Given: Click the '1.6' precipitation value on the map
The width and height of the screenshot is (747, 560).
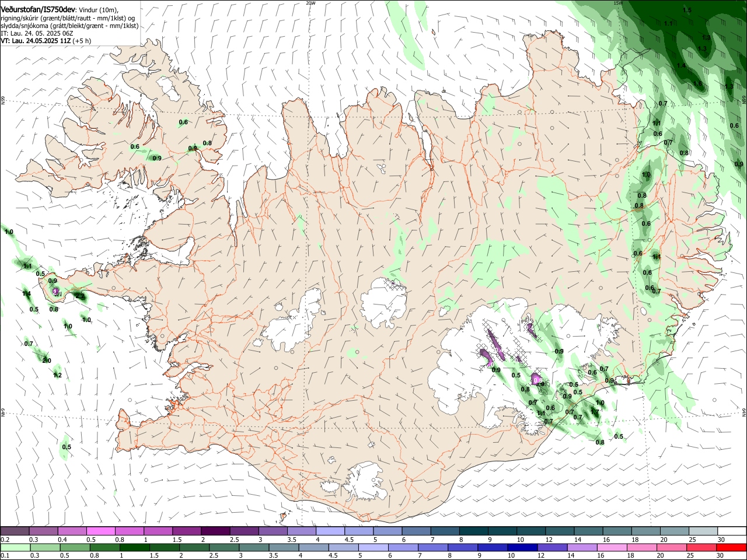Looking at the screenshot, I should click(697, 83).
